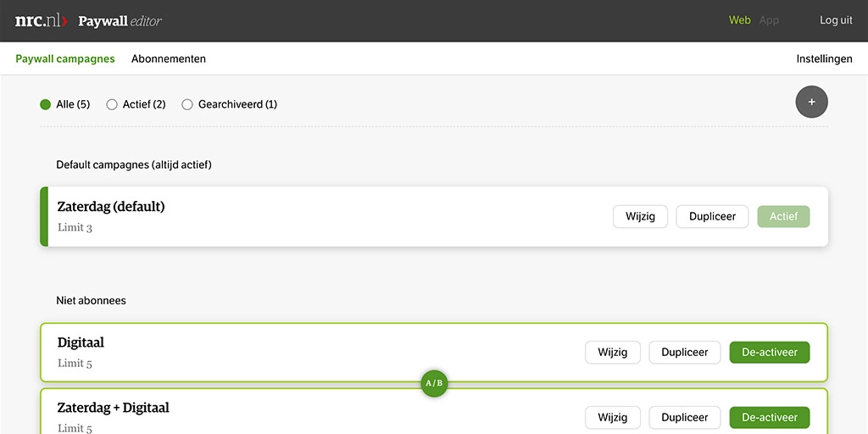Viewport: 868px width, 434px height.
Task: Click Actief status on Zaterdag (default)
Action: coord(783,216)
